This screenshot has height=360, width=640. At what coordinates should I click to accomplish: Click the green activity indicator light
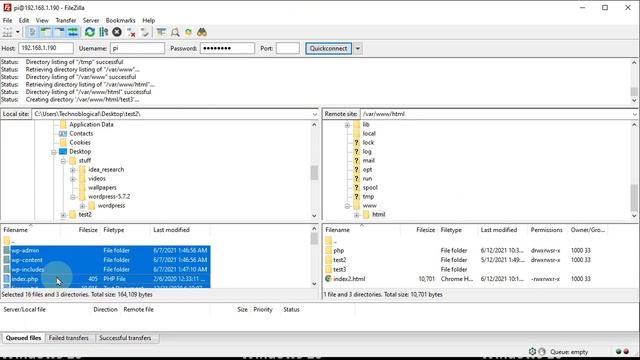(619, 351)
